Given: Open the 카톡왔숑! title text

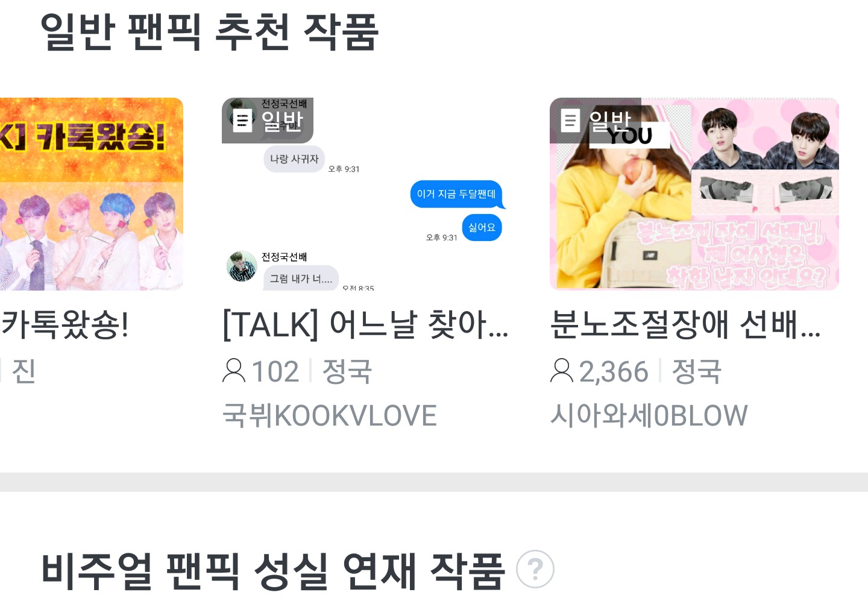Looking at the screenshot, I should 64,324.
